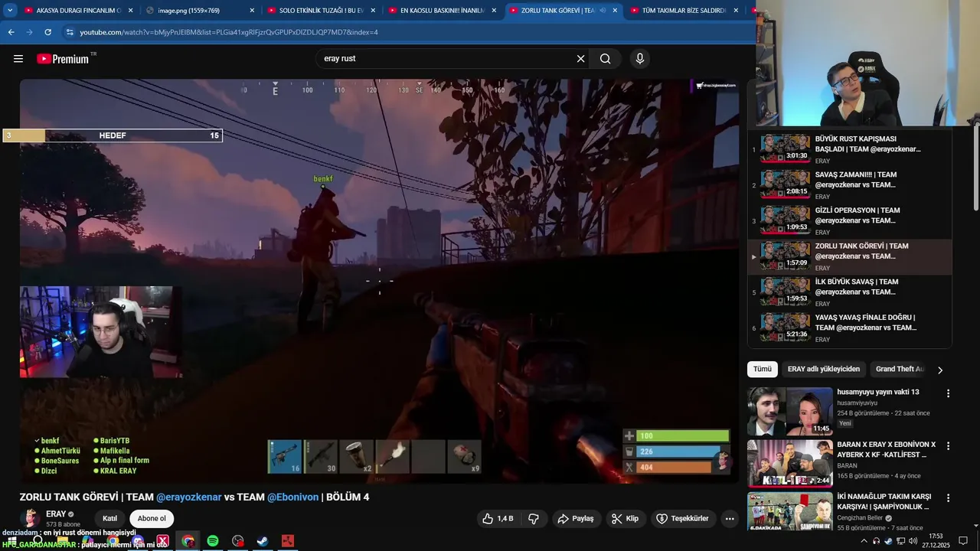Switch to TÜM TAKIMLAR BİZE SALDIRDI tab
The image size is (980, 551).
coord(684,11)
